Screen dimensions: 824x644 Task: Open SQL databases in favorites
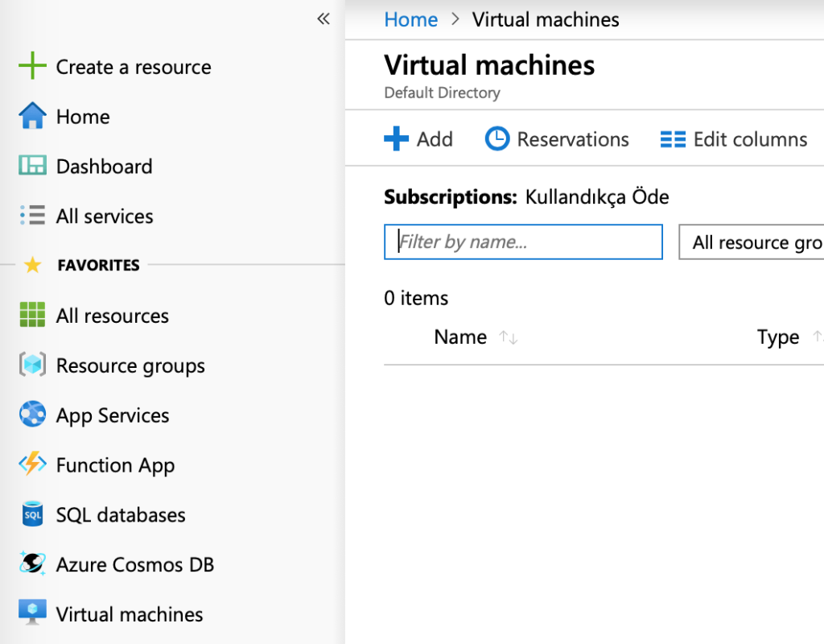tap(121, 514)
